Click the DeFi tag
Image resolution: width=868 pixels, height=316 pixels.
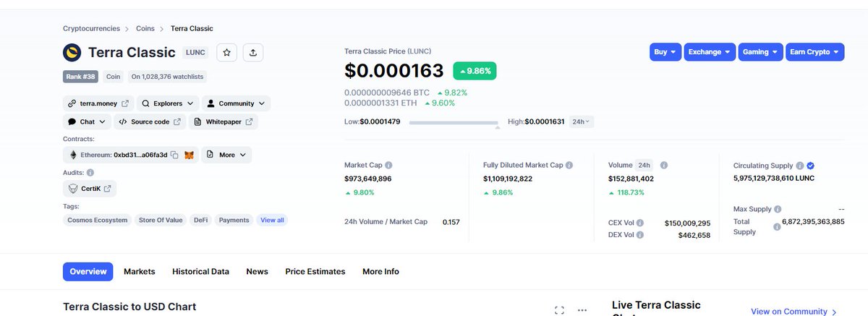pyautogui.click(x=200, y=220)
